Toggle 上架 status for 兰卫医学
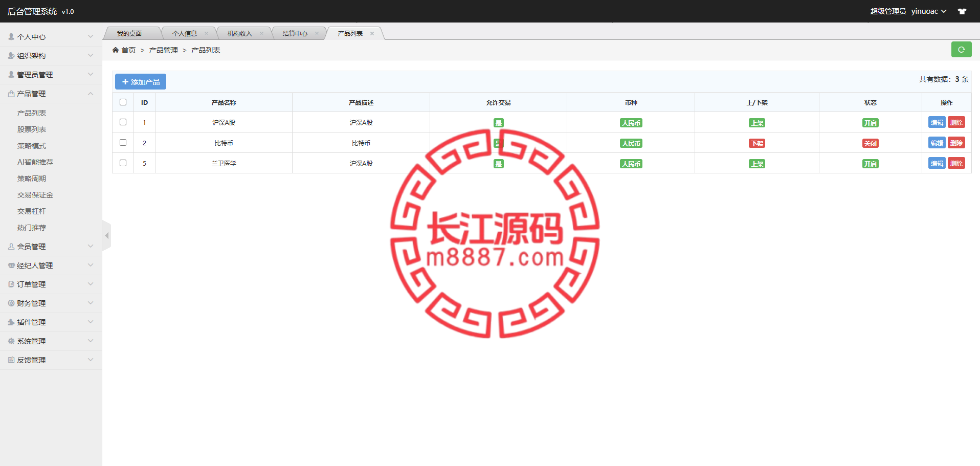Screen dimensions: 980x466 [x=757, y=164]
